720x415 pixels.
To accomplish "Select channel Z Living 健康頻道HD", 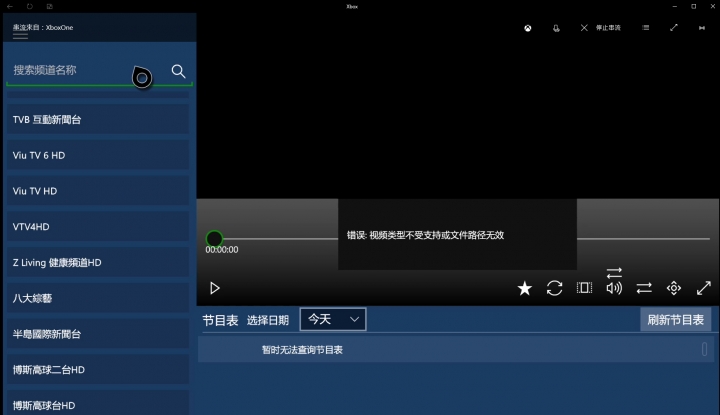I will (98, 263).
